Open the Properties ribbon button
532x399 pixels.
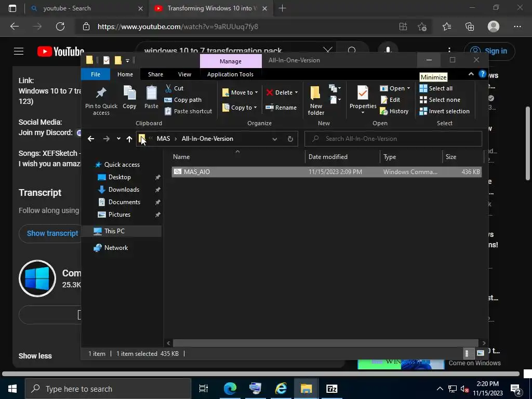click(x=363, y=100)
